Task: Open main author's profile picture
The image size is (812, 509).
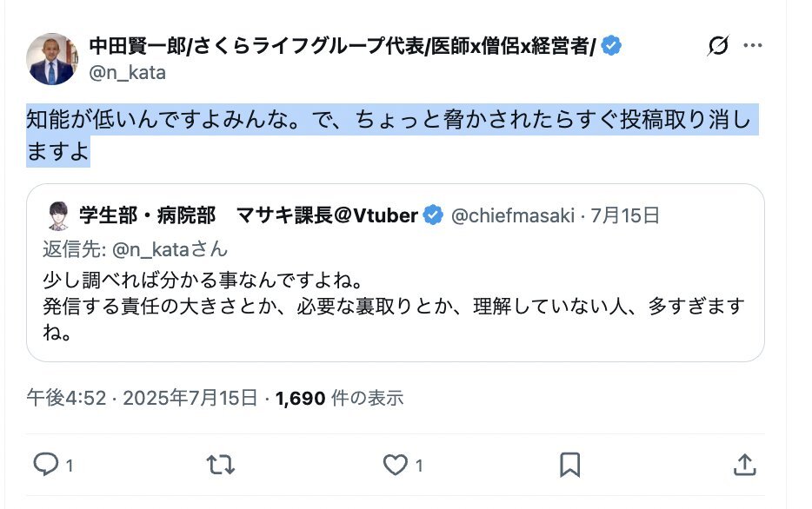Action: (x=52, y=59)
